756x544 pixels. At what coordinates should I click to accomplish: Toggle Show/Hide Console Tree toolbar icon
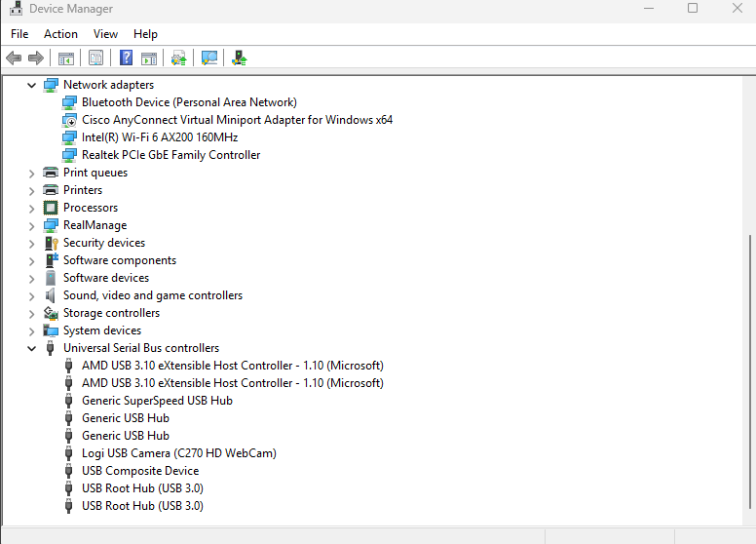[66, 58]
